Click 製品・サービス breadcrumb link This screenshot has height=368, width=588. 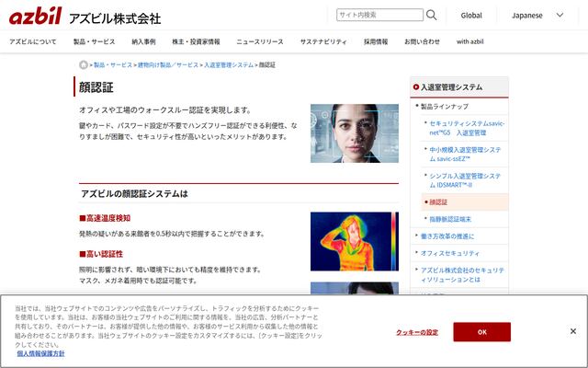coord(113,65)
